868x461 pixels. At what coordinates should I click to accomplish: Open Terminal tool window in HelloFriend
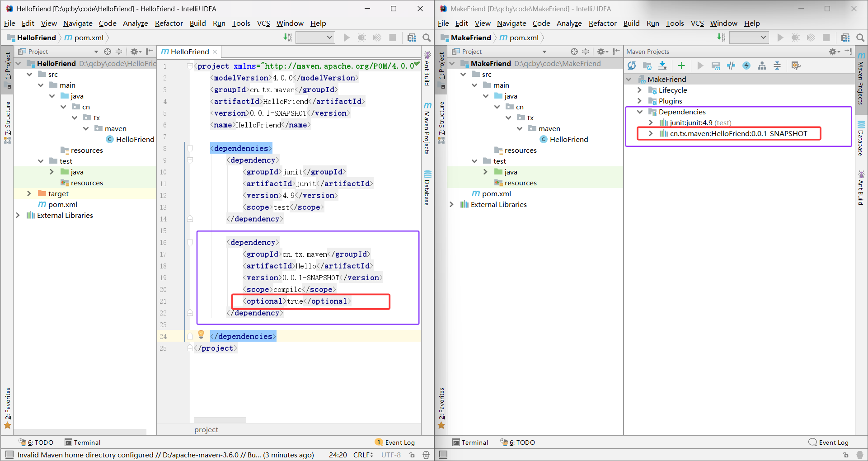[x=82, y=442]
